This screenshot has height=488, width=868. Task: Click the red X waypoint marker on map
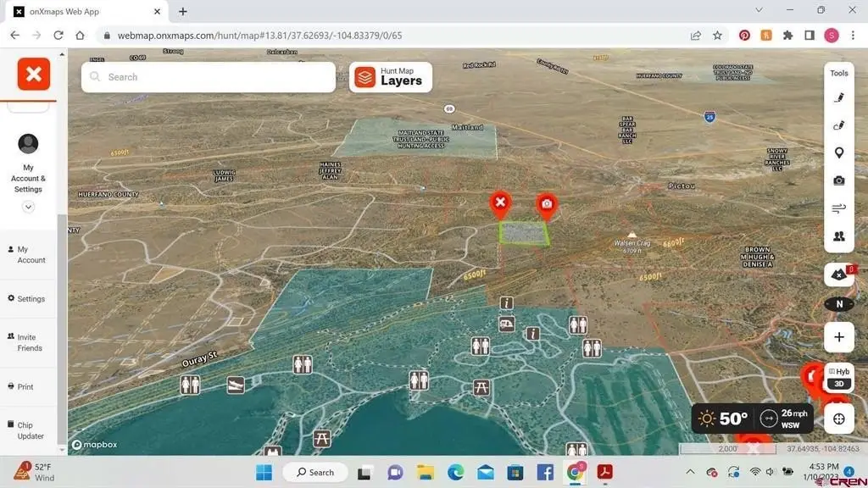click(501, 202)
